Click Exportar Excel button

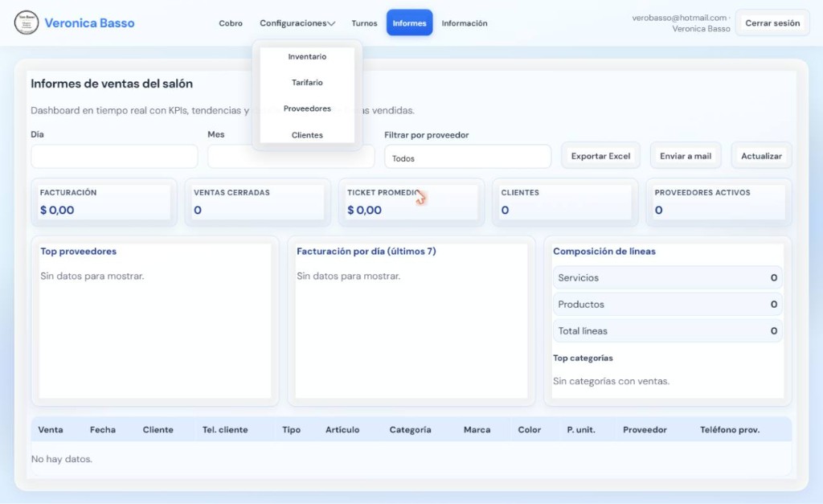click(600, 156)
